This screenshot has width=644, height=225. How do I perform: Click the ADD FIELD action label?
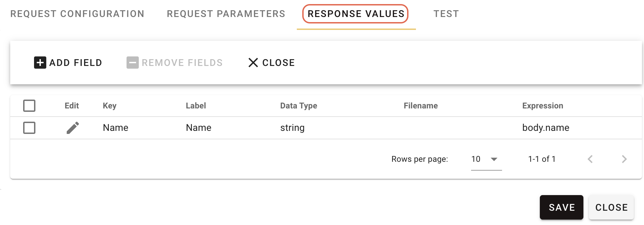pyautogui.click(x=76, y=63)
